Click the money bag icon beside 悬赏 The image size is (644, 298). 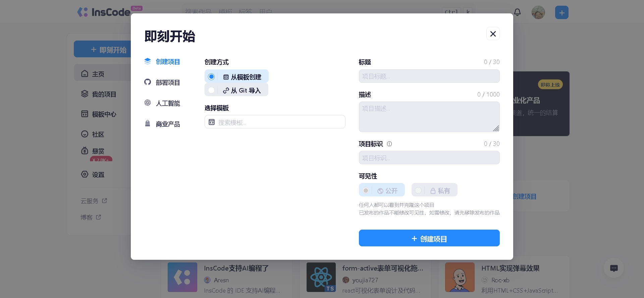click(x=85, y=151)
